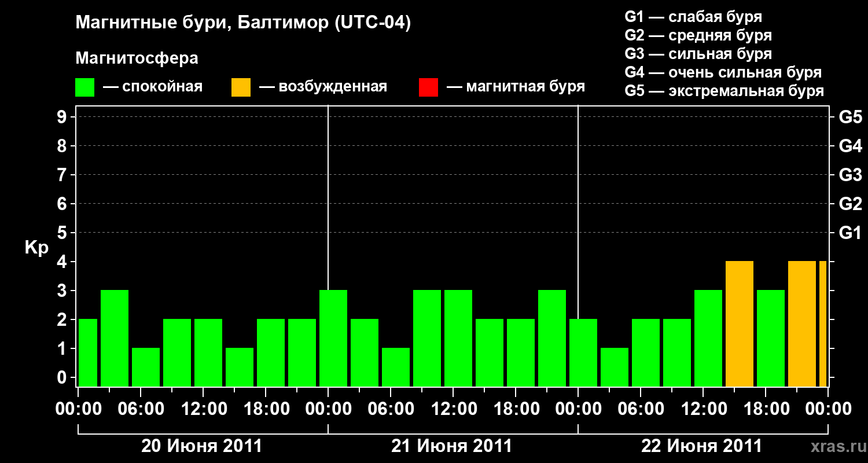The width and height of the screenshot is (868, 463).
Task: Click the 'G5' label on the right axis
Action: point(850,117)
